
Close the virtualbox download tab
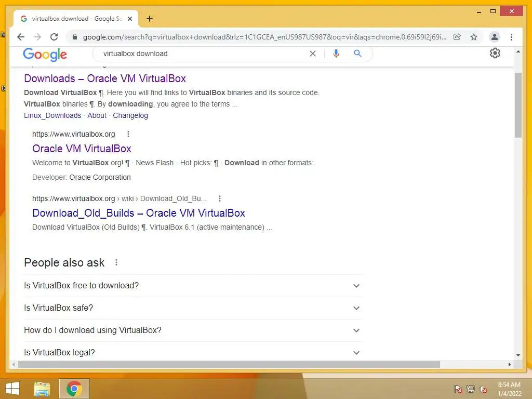tap(129, 19)
